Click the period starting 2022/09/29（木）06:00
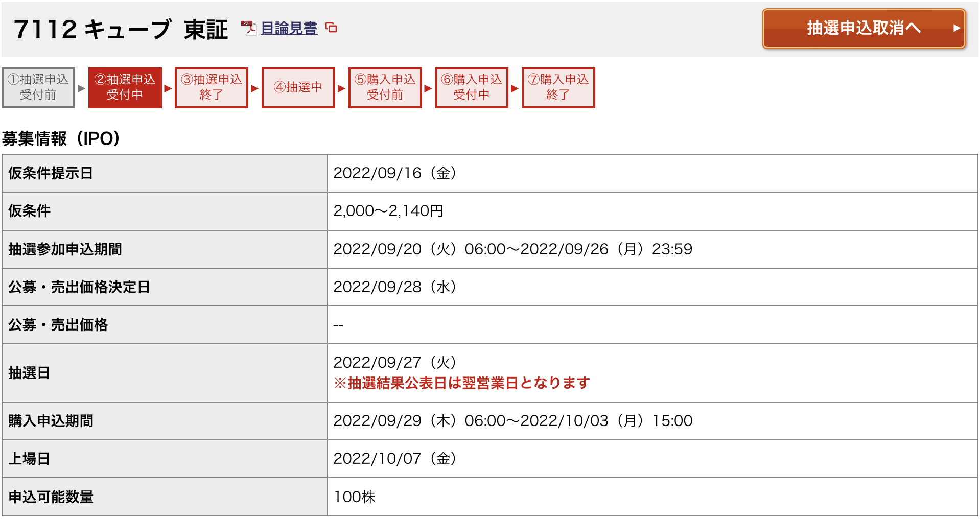 coord(513,421)
